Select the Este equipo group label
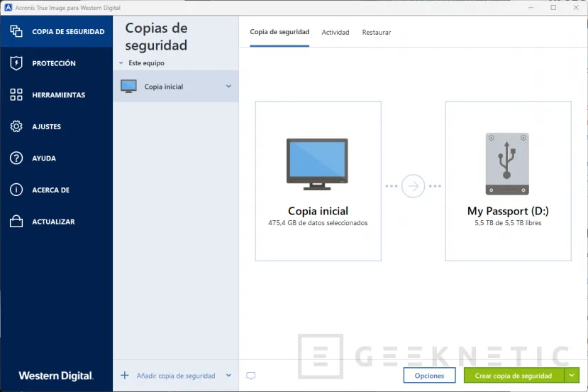 146,63
